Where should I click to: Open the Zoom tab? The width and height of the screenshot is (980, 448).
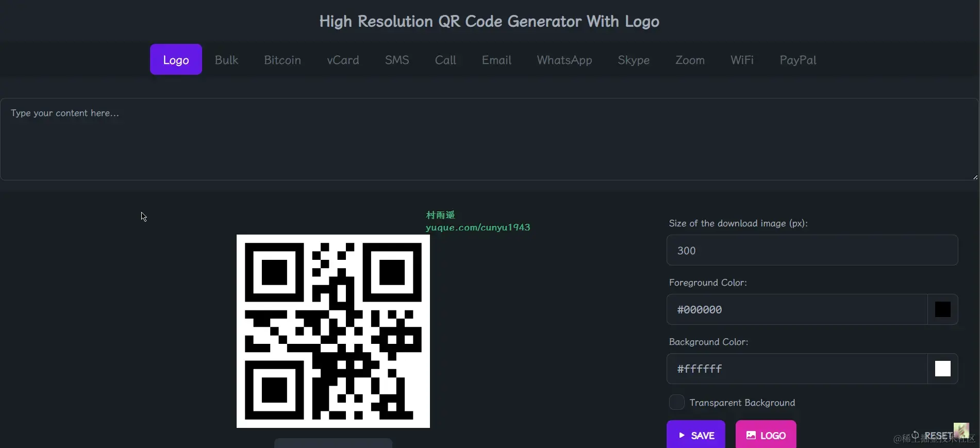click(690, 60)
